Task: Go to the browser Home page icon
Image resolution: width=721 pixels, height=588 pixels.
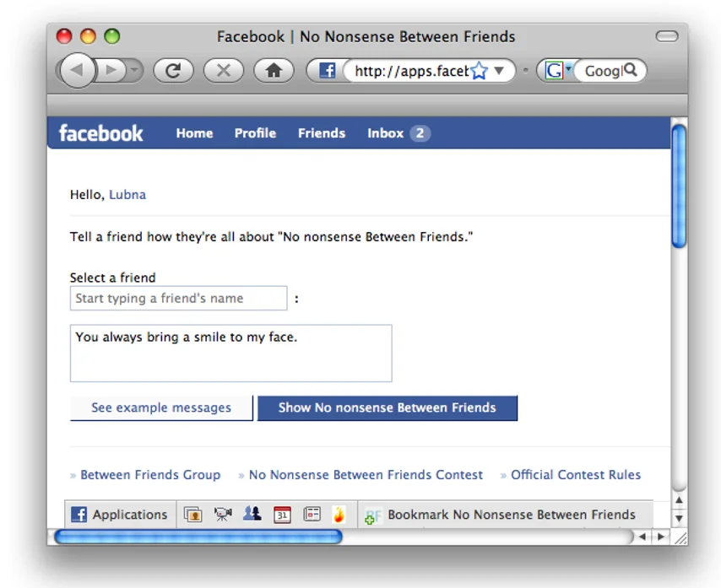Action: (x=274, y=71)
